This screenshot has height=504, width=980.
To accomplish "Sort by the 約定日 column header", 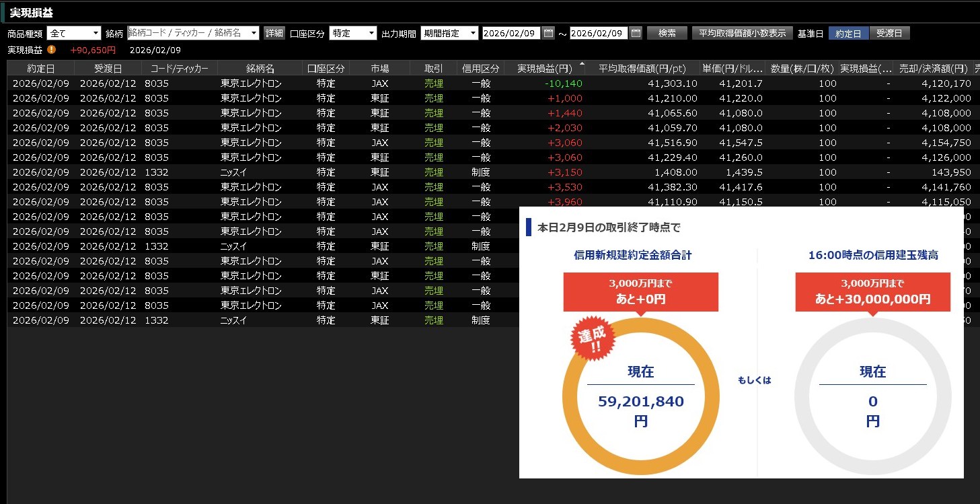I will coord(40,69).
